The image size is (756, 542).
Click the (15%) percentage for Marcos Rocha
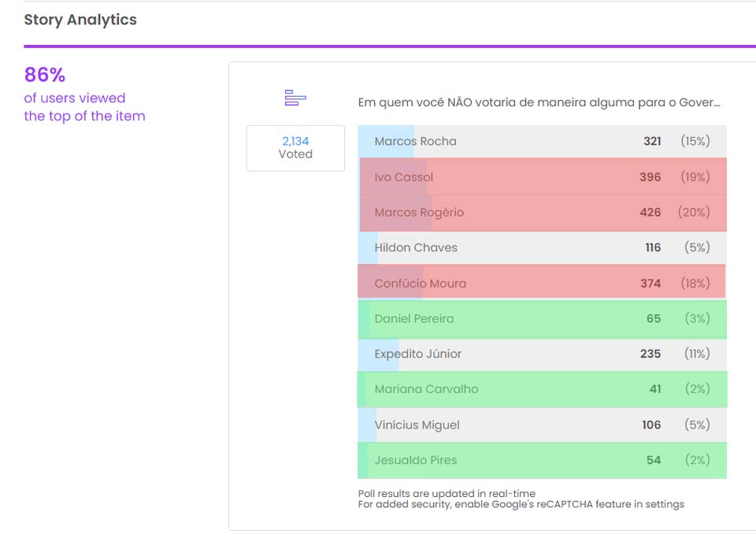pos(695,142)
